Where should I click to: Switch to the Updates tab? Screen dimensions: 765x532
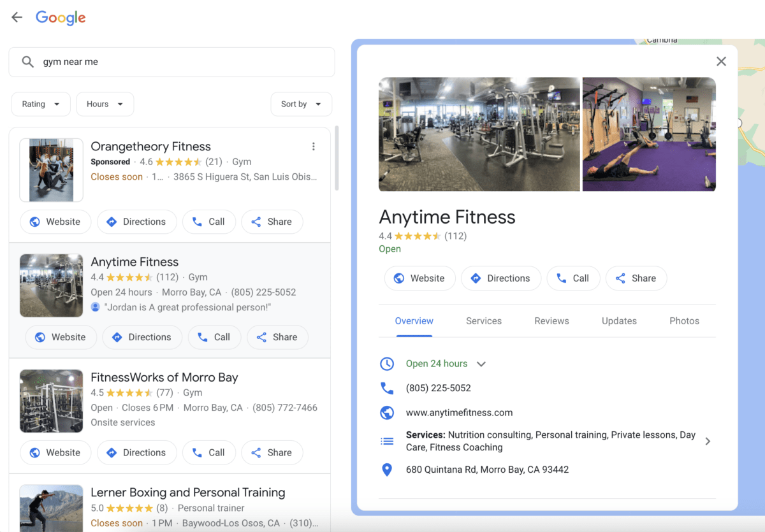pyautogui.click(x=619, y=321)
